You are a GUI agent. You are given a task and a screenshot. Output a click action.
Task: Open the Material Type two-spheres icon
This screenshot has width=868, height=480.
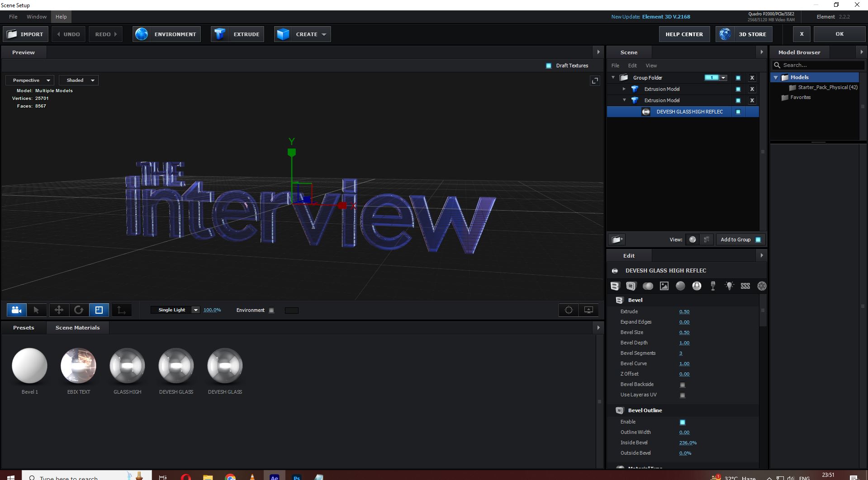point(648,286)
